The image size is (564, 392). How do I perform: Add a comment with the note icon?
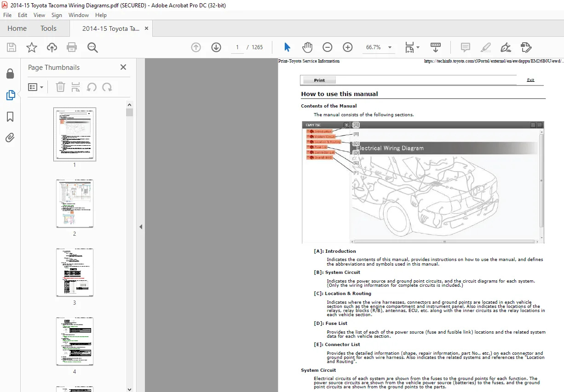coord(466,47)
